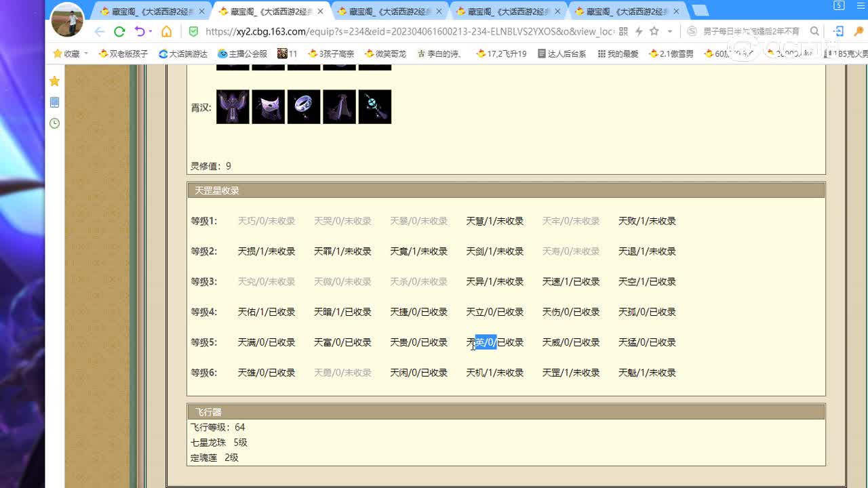Click the 天机/1/未收录 entry
Screen dimensions: 868x488
click(x=495, y=373)
